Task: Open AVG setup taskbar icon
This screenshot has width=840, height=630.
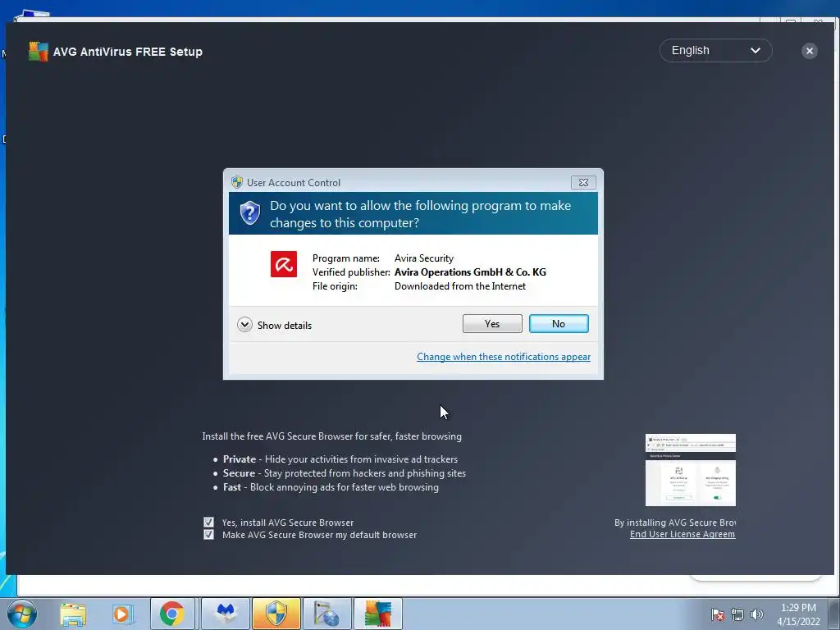Action: pos(377,614)
